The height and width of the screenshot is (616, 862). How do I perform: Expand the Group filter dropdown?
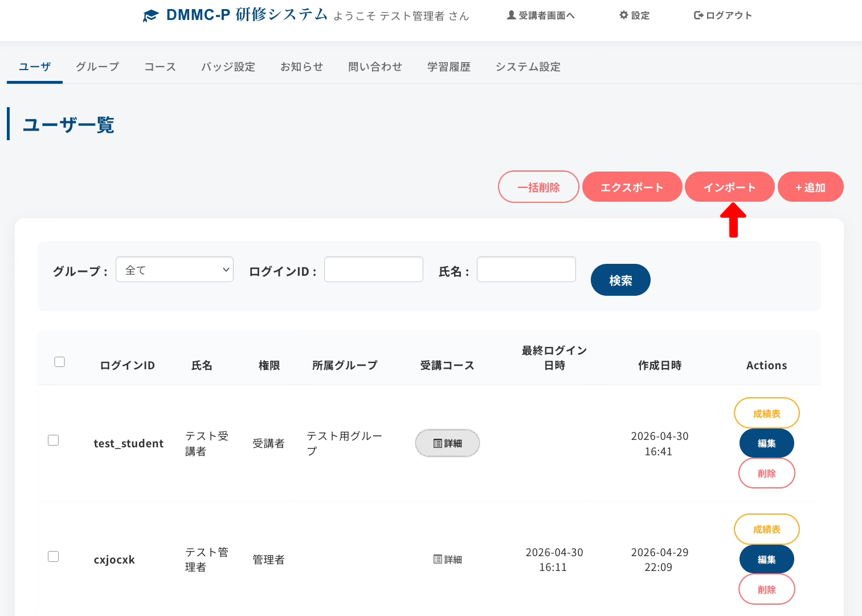[174, 270]
